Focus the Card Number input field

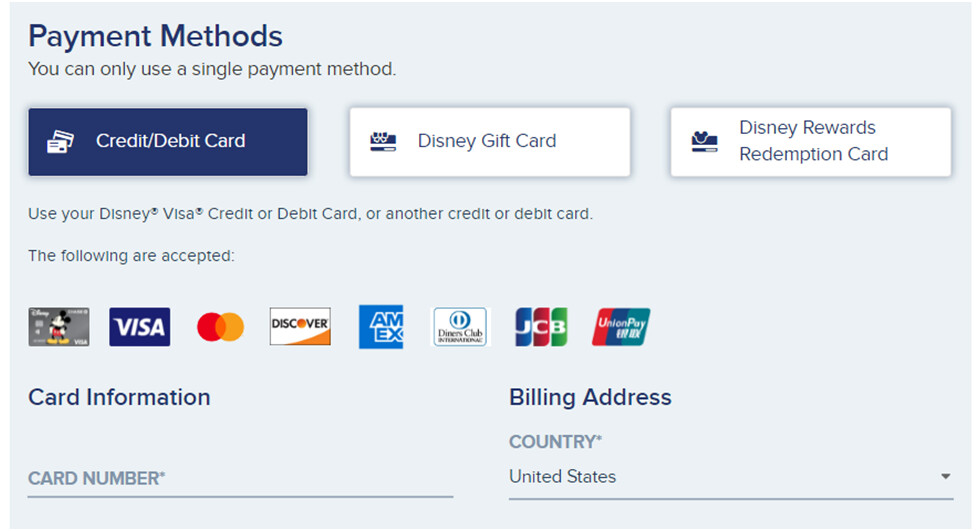(x=240, y=479)
